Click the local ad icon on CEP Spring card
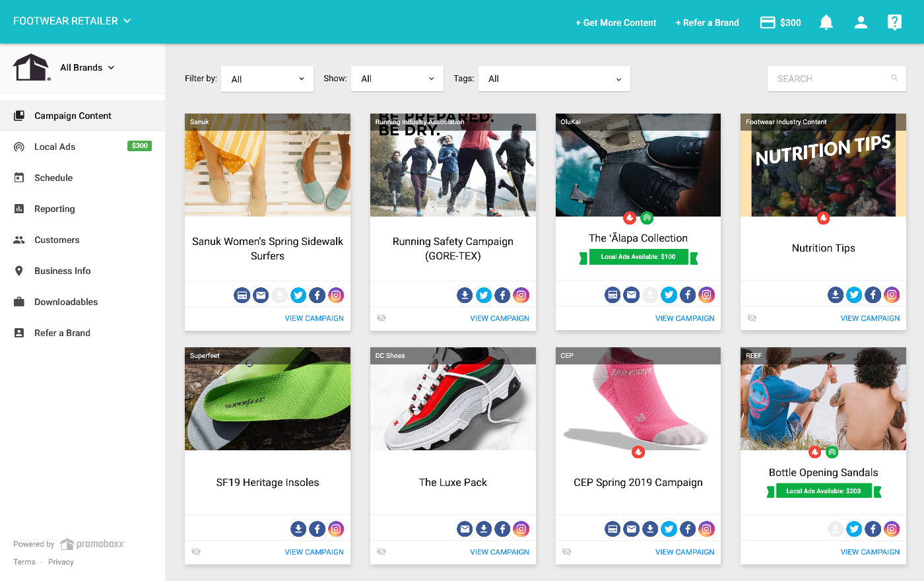This screenshot has width=924, height=581. coord(613,529)
